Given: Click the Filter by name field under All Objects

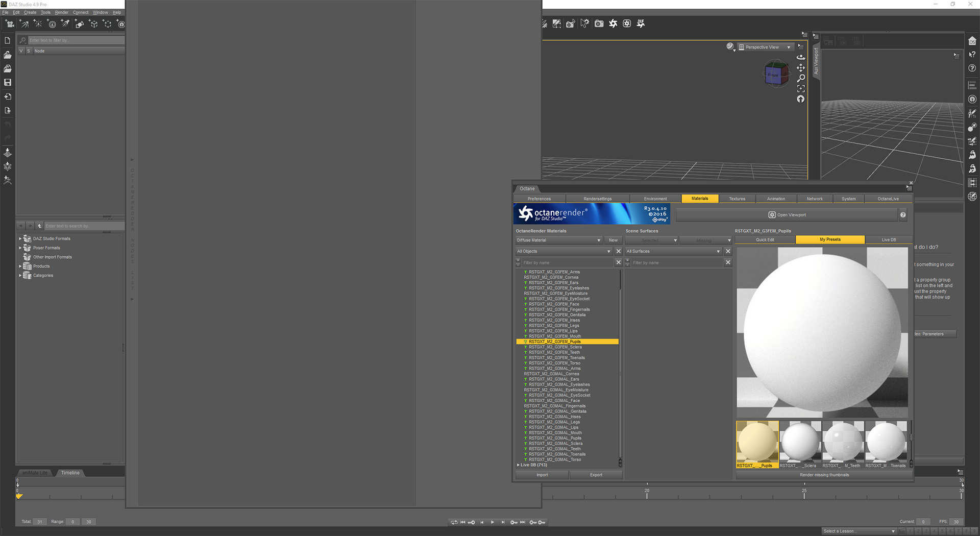Looking at the screenshot, I should 567,262.
